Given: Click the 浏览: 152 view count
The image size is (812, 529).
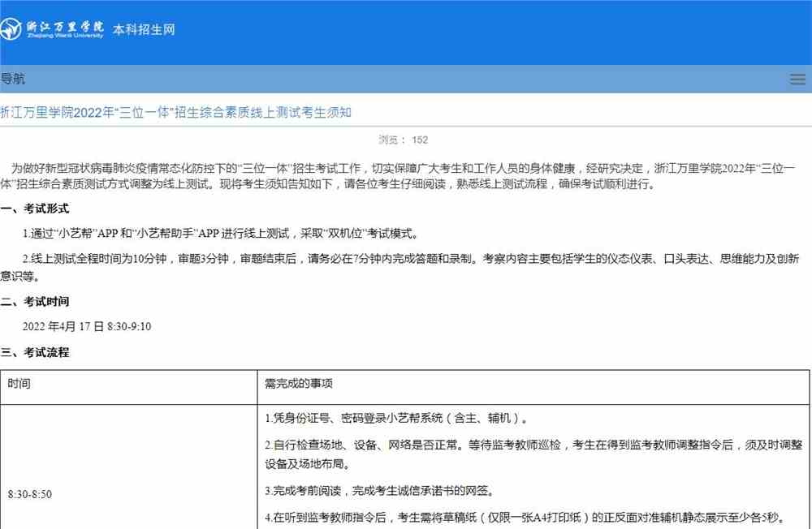Looking at the screenshot, I should [404, 140].
